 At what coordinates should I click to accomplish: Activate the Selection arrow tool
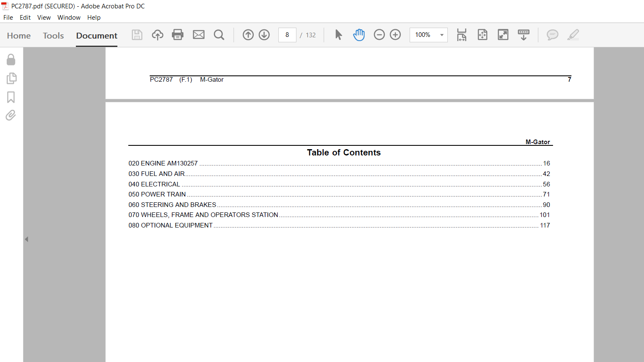pos(339,35)
